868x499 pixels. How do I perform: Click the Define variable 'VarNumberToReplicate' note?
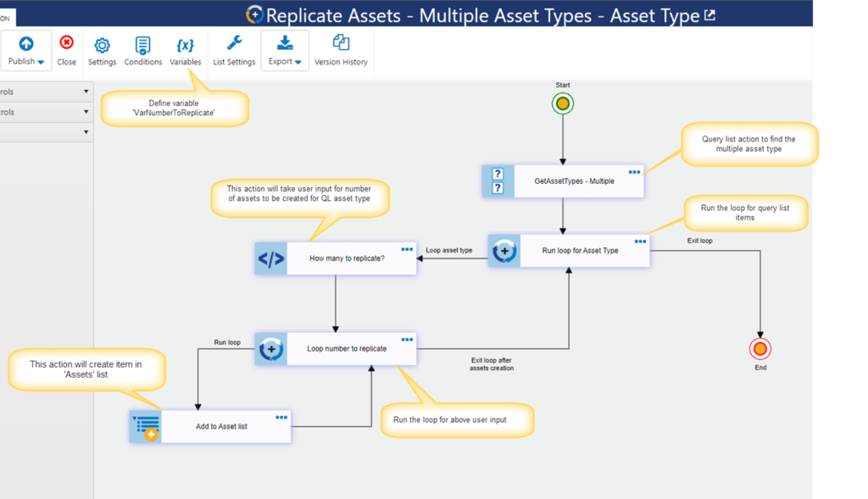tap(174, 108)
